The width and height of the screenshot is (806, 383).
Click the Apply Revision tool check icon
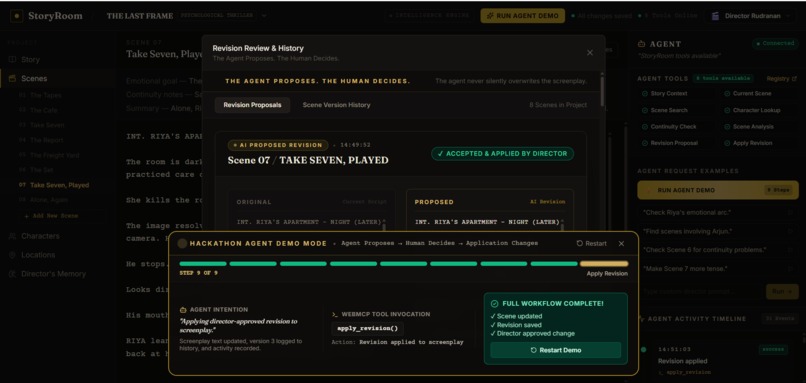point(727,143)
